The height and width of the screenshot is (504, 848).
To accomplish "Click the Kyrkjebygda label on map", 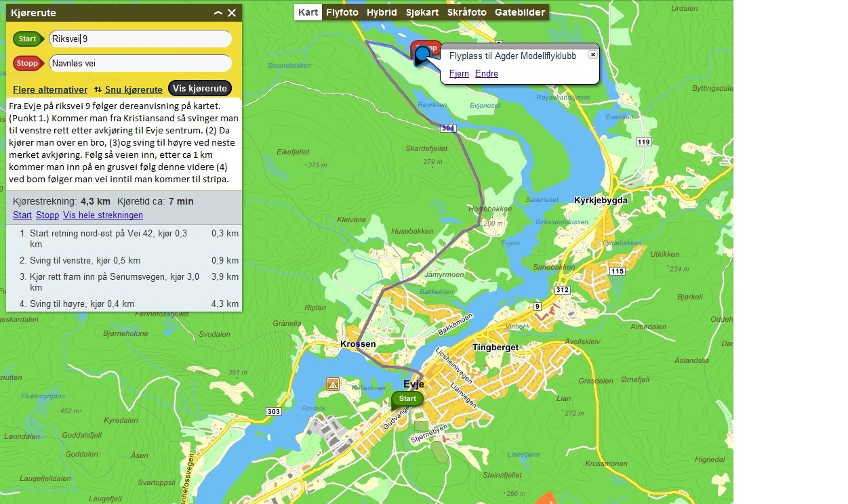I will 601,201.
